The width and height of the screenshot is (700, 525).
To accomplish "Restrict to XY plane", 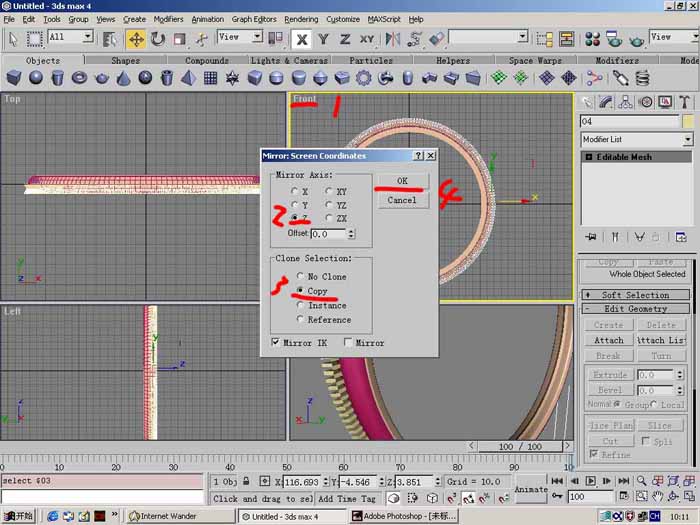I will (367, 39).
